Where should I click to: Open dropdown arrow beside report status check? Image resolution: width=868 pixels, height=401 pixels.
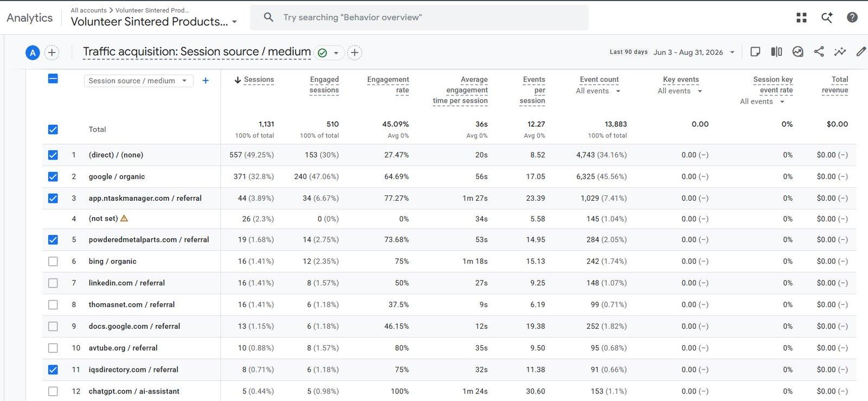336,53
